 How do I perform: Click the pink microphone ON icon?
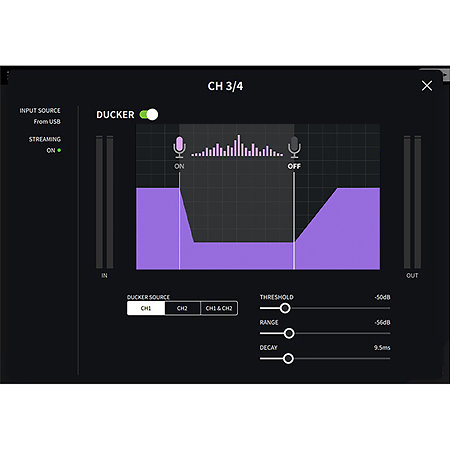(179, 147)
